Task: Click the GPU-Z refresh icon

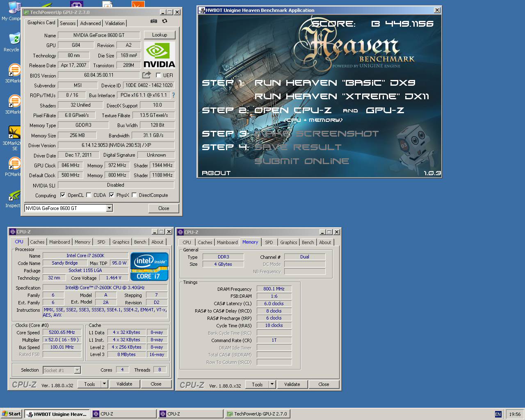Action: (164, 21)
